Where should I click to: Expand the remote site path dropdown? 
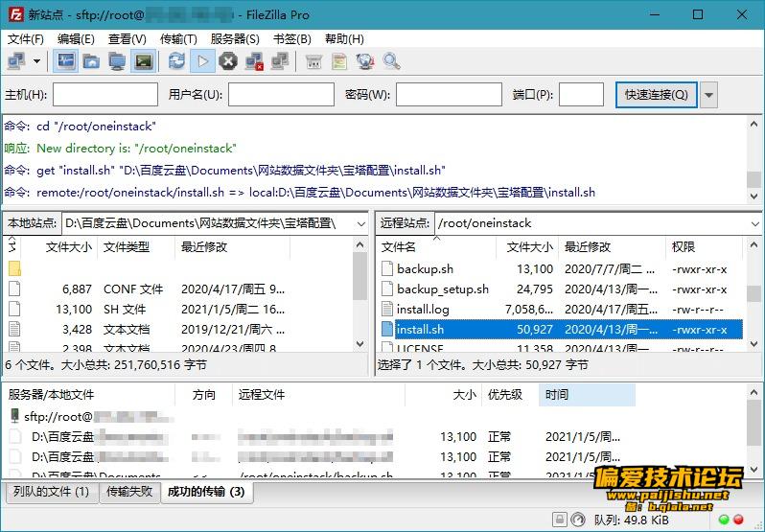click(x=754, y=223)
